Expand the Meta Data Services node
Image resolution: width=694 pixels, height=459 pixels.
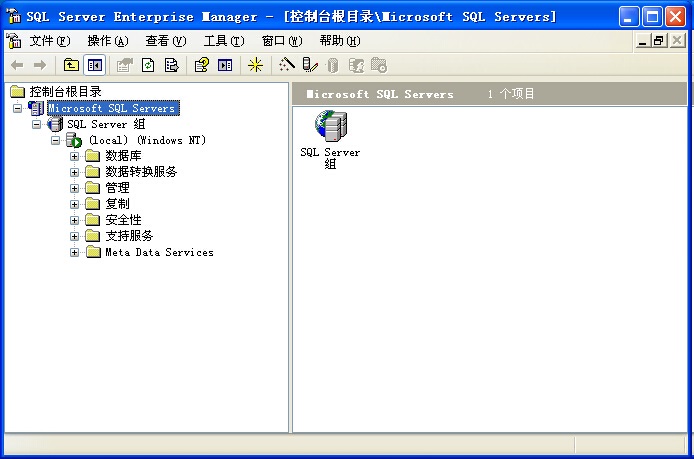pos(74,252)
